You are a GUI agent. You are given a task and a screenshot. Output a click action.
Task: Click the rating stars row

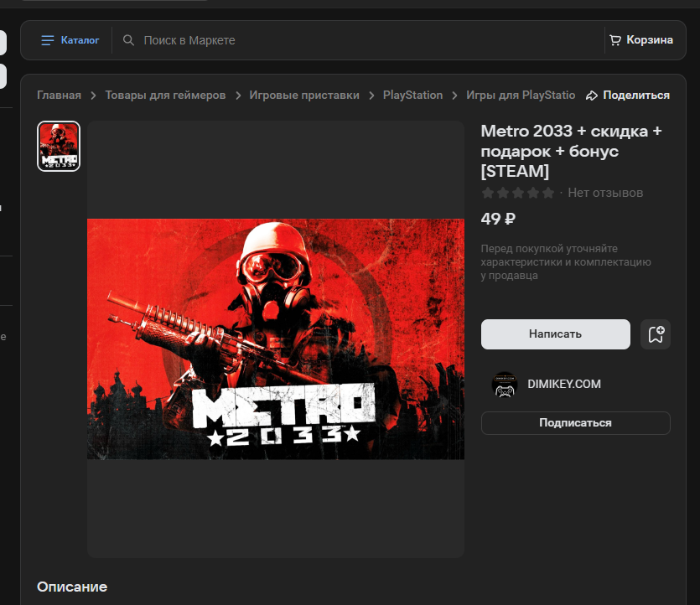(x=518, y=193)
